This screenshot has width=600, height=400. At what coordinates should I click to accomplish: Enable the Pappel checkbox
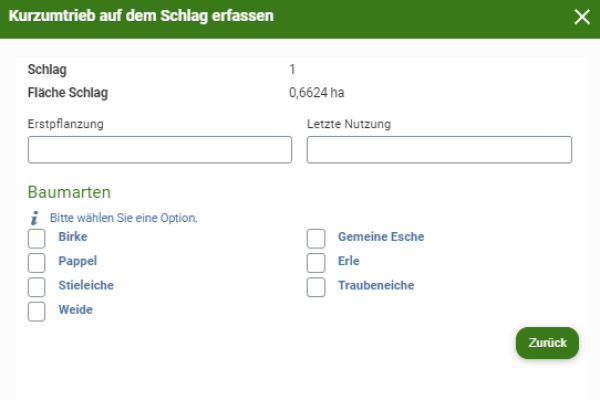click(36, 263)
